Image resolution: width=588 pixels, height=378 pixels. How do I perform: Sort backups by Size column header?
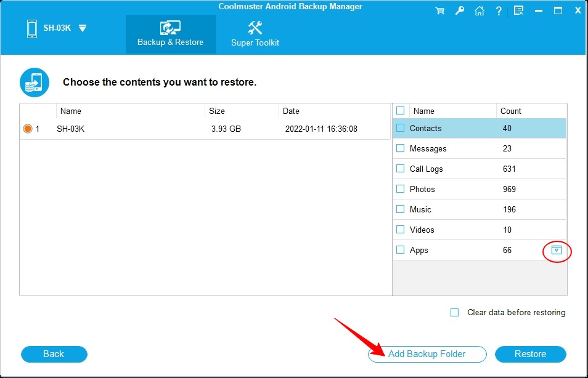(x=242, y=111)
